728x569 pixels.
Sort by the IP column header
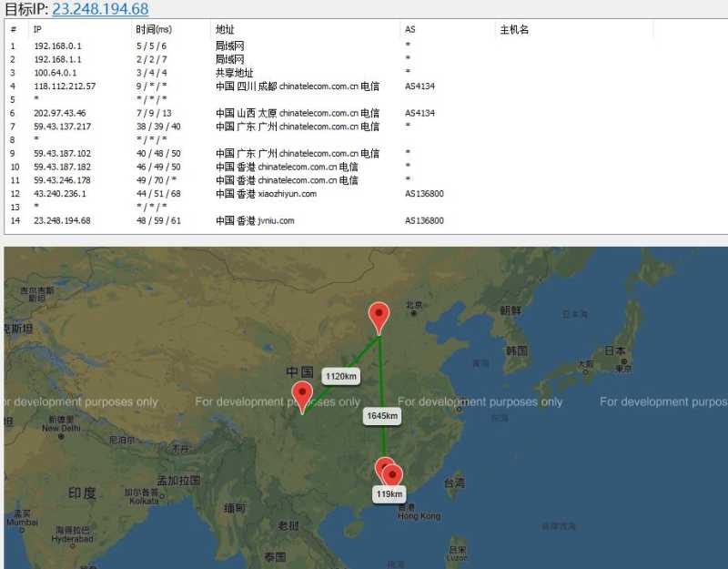tap(37, 30)
